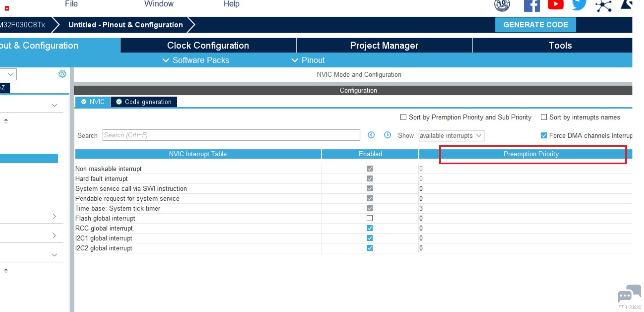The image size is (644, 312).
Task: Open the YouTube icon link
Action: pyautogui.click(x=556, y=5)
